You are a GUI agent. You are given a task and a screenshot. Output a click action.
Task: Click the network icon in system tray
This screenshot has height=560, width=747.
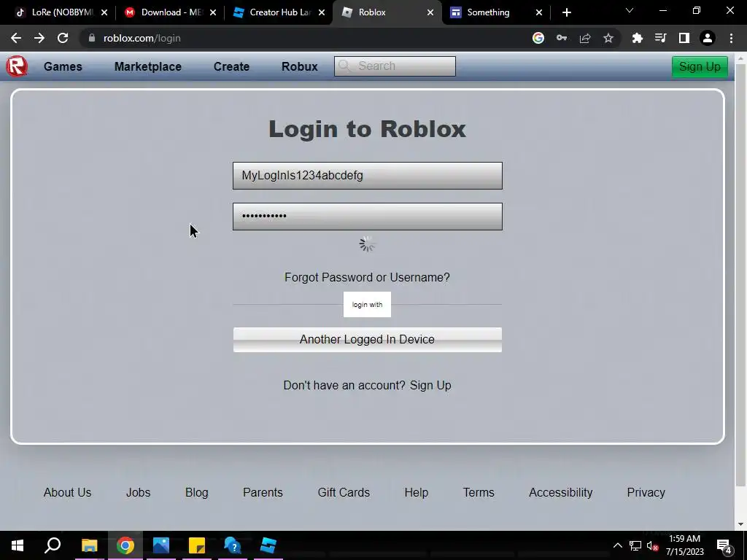635,545
